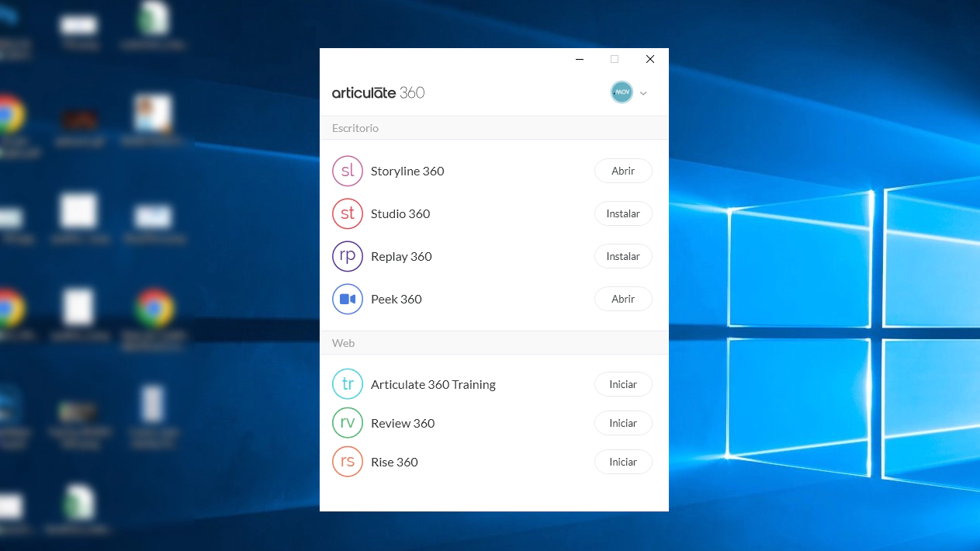Select the 'Peek 360' app name
Image resolution: width=980 pixels, height=551 pixels.
[397, 299]
